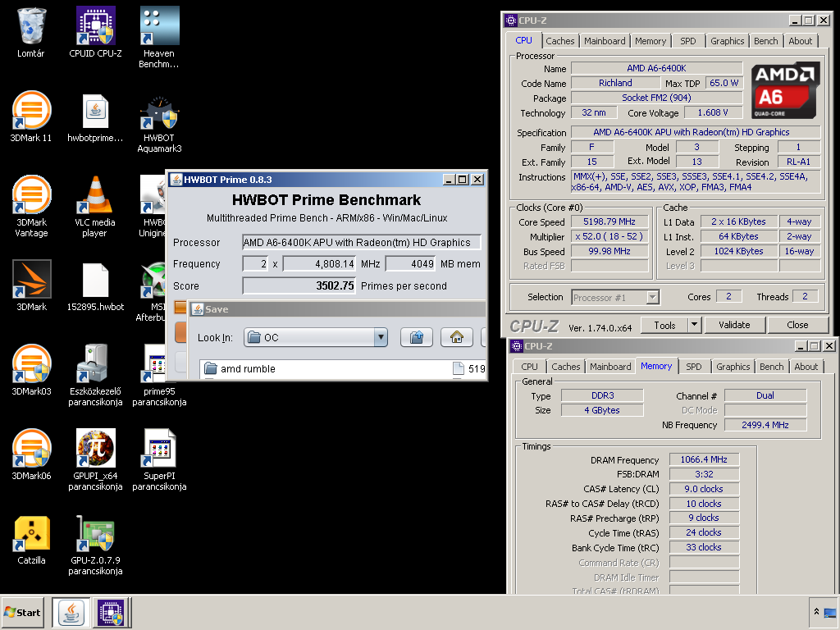Click the Name field AMD A6-6400K
Viewport: 840px width, 630px height.
click(656, 68)
